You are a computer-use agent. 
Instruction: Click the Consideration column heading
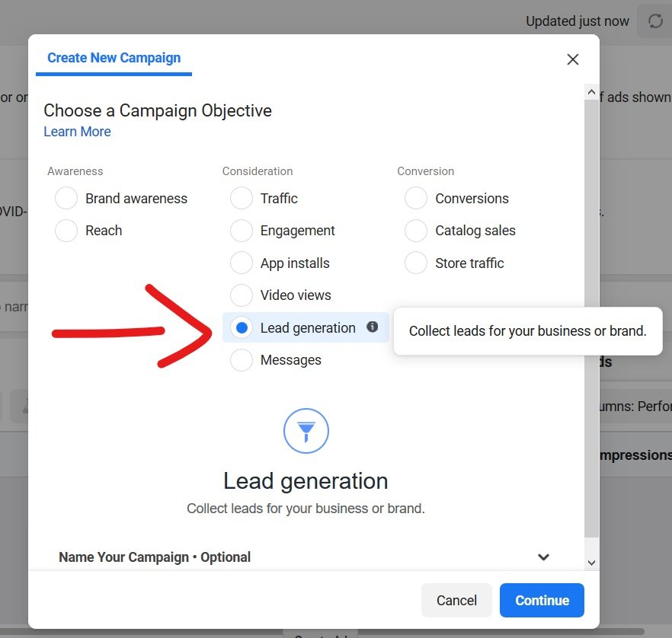(x=258, y=171)
